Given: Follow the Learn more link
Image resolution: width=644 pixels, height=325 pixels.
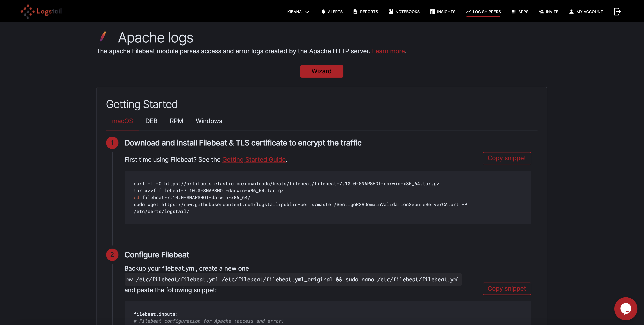Looking at the screenshot, I should (x=388, y=51).
